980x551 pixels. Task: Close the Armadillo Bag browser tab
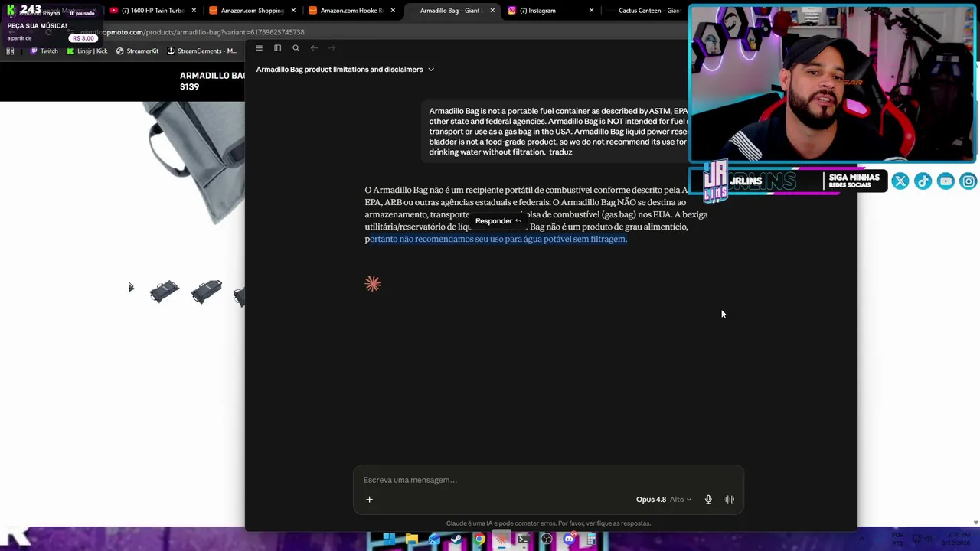pos(492,11)
